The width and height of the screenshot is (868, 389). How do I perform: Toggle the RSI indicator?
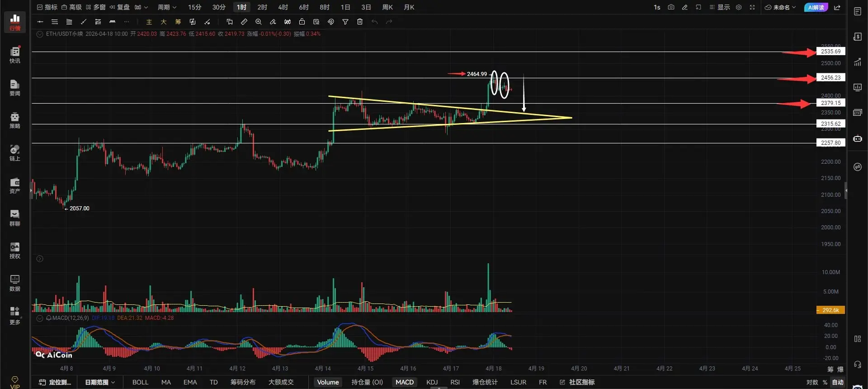coord(455,382)
